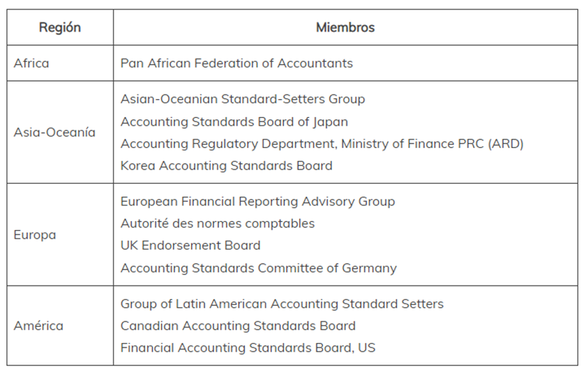Viewport: 588px width, 378px height.
Task: Click the Región column header
Action: tap(60, 27)
